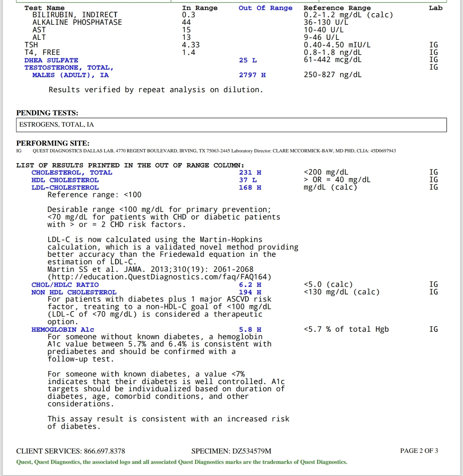
Task: Click the client services phone number
Action: 104,451
